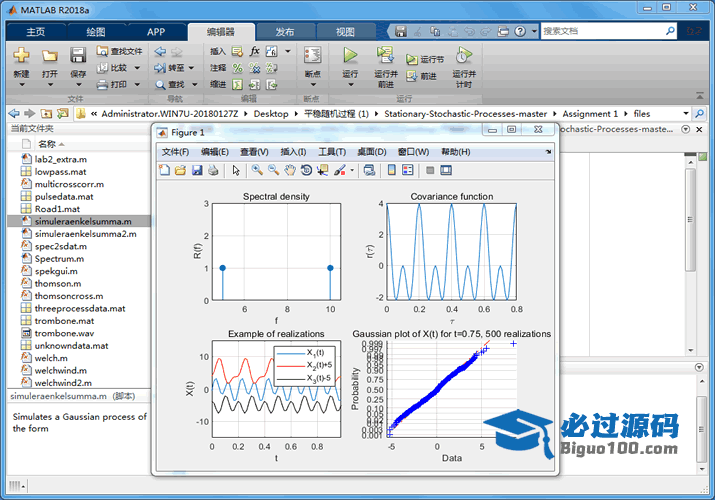The width and height of the screenshot is (715, 500).
Task: Click the Advance (前进) icon
Action: click(412, 76)
